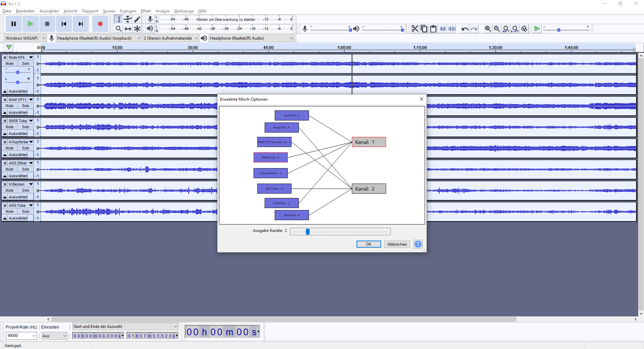Image resolution: width=644 pixels, height=349 pixels.
Task: Solo the SM58 Tuba track
Action: click(25, 127)
